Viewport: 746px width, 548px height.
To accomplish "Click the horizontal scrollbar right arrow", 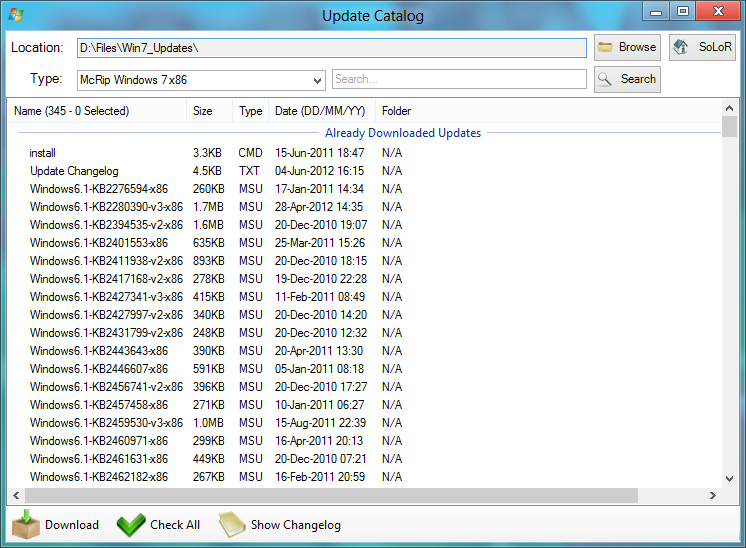I will (x=712, y=495).
